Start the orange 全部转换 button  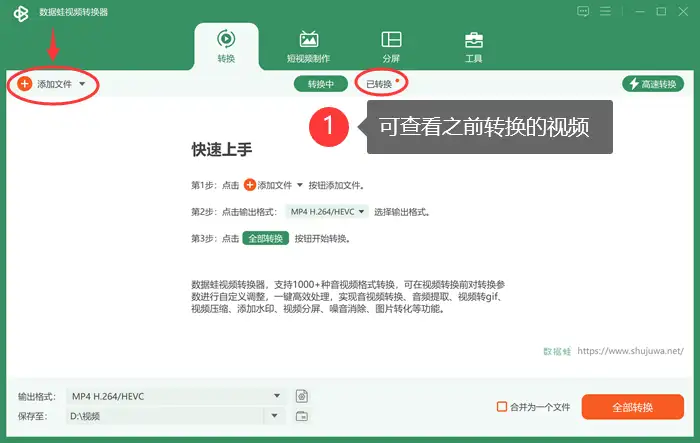pyautogui.click(x=633, y=407)
